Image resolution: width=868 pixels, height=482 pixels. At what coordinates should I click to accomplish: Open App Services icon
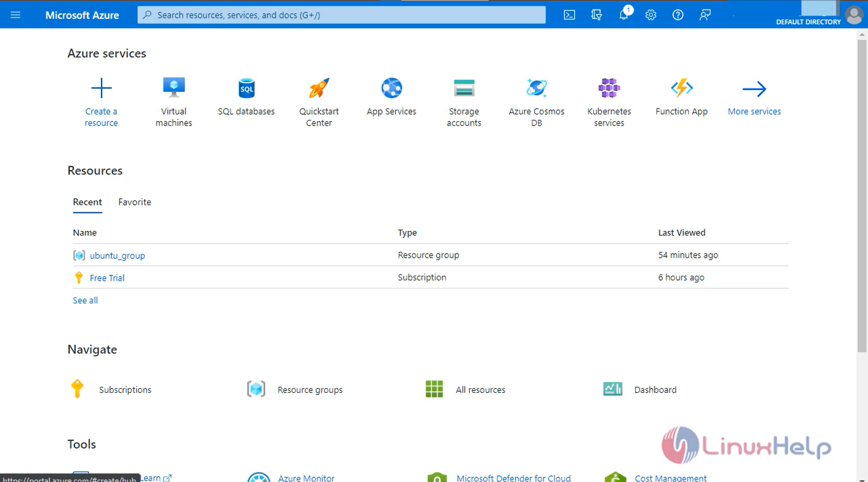click(392, 88)
